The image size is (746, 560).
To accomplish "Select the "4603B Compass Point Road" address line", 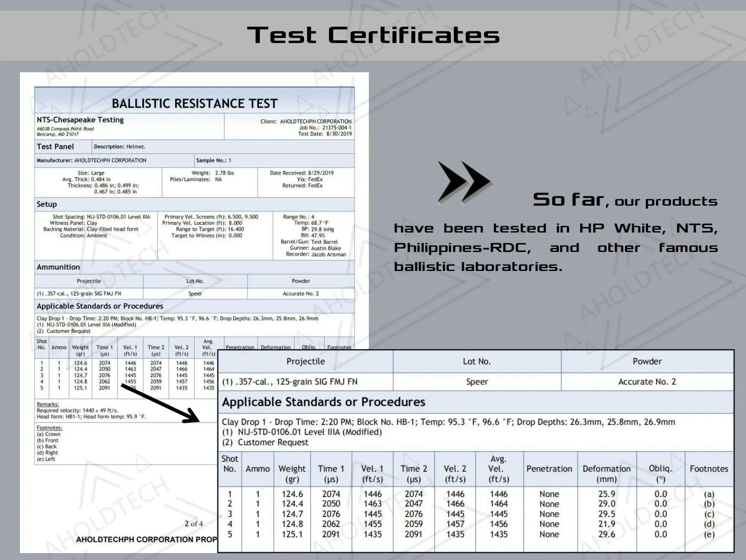I will tap(65, 129).
